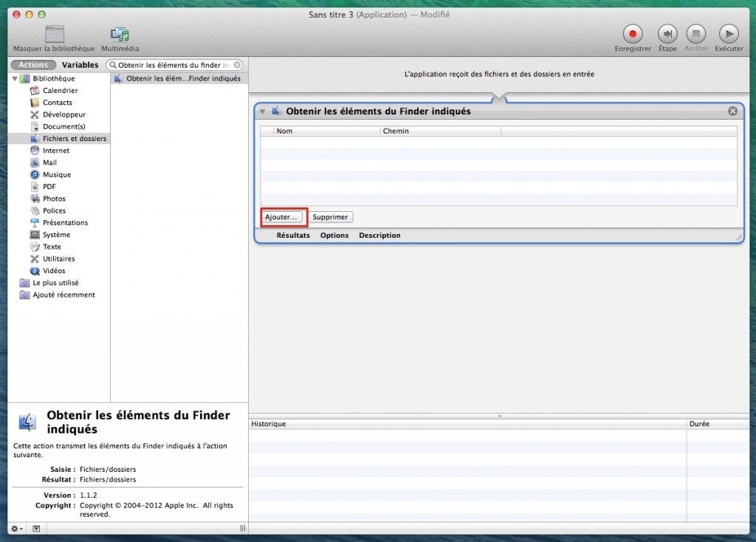Show the action's Résultats section
This screenshot has width=756, height=542.
click(293, 236)
